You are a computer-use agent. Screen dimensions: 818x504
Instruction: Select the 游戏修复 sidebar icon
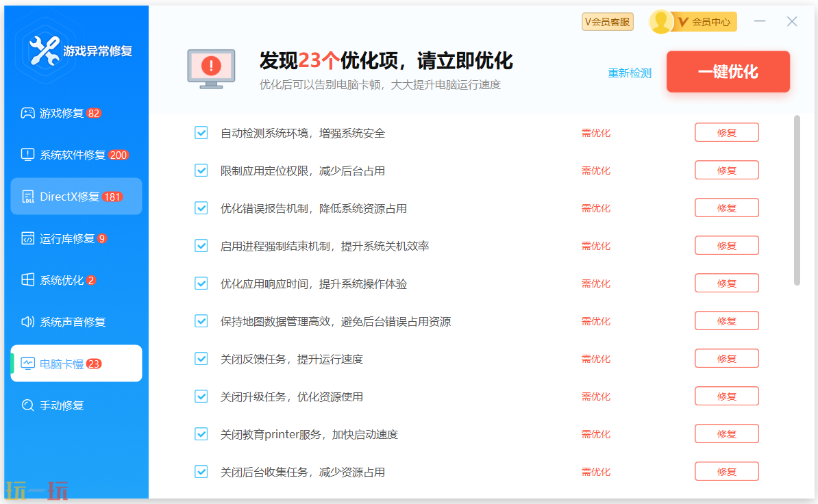pos(27,112)
